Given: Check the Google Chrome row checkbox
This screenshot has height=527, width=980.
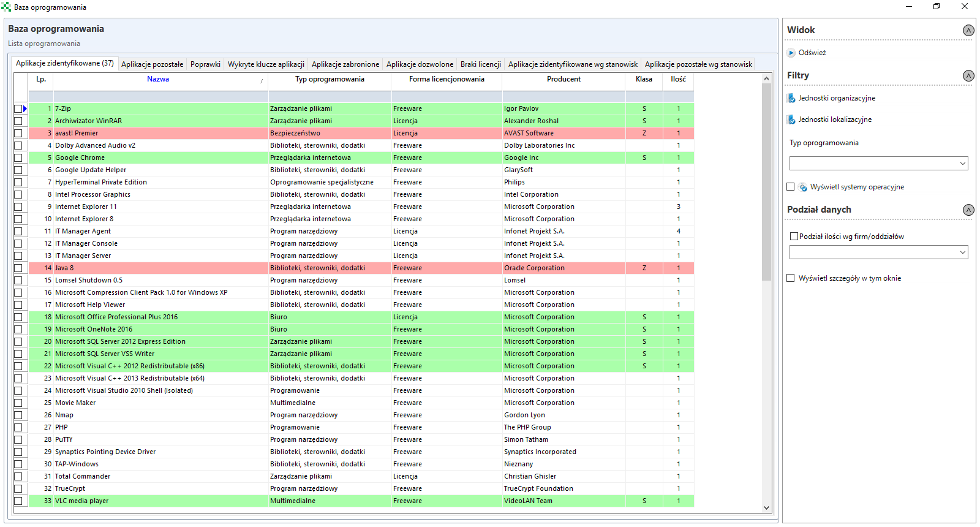Looking at the screenshot, I should [x=18, y=157].
